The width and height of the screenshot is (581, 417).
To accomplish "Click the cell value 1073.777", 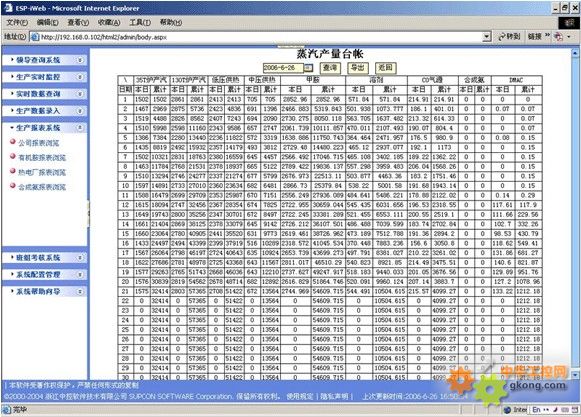I will point(389,109).
